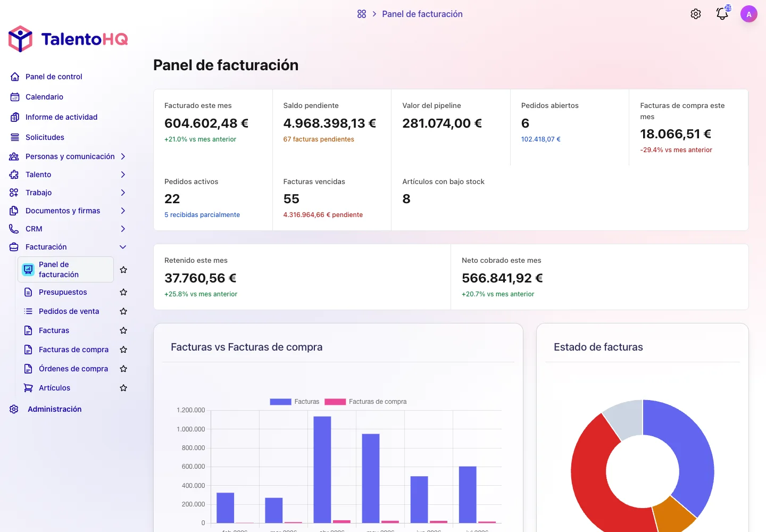Toggle favorite star for Facturas de compra

click(123, 350)
